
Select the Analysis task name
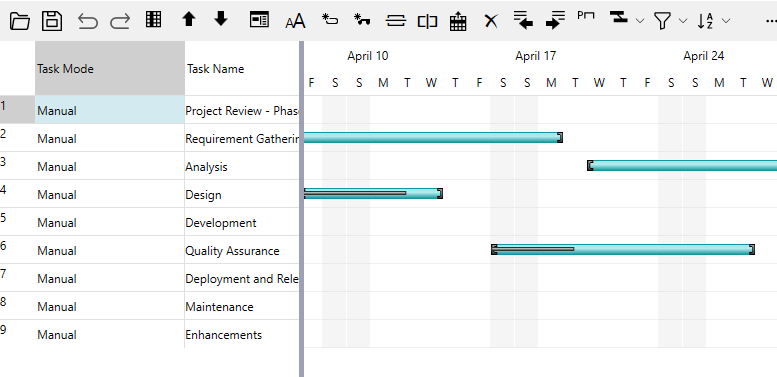206,166
